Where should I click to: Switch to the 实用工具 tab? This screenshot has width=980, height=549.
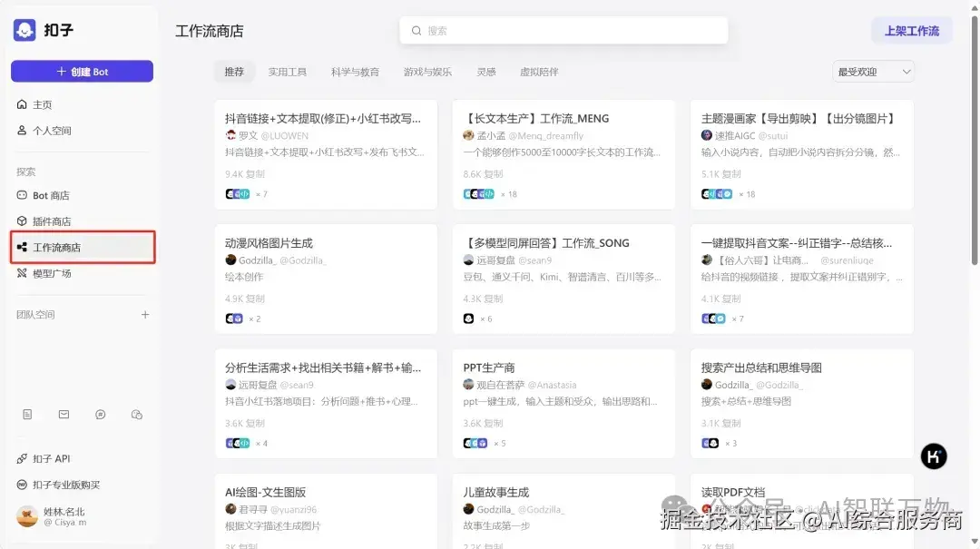pos(289,71)
